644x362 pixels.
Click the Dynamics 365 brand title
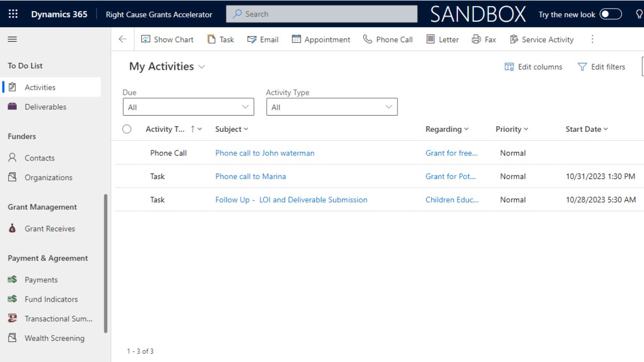(x=59, y=14)
